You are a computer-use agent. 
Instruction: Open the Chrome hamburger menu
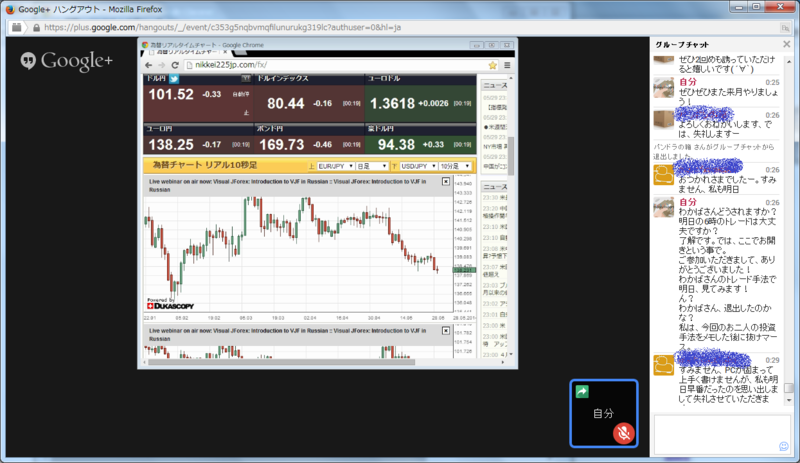pyautogui.click(x=507, y=65)
